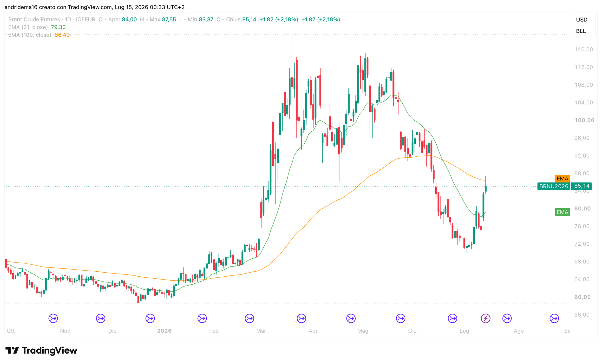Open the rollover marker just before Apr
Screen dimensions: 602x364
click(x=301, y=318)
